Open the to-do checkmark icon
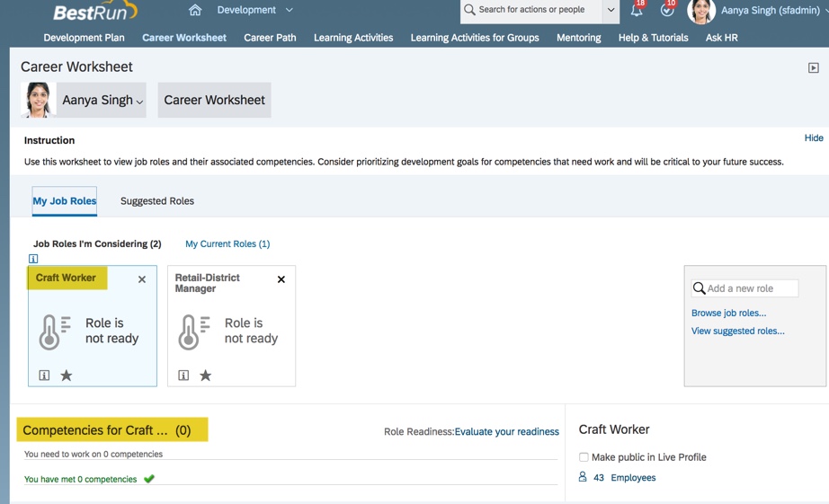The width and height of the screenshot is (829, 504). point(666,11)
